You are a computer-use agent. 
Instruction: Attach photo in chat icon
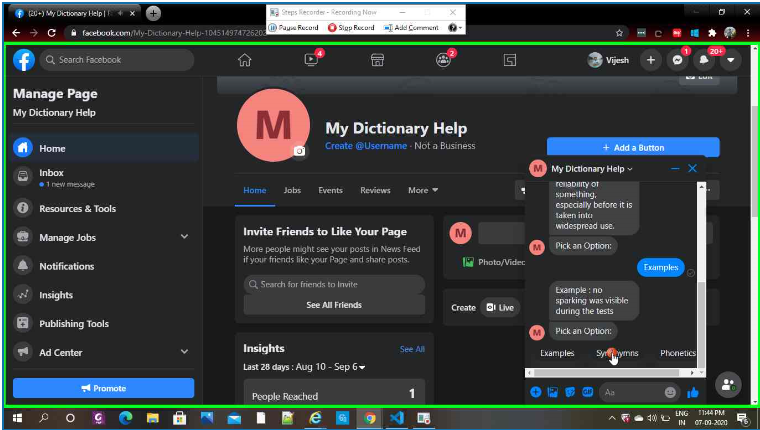(553, 392)
